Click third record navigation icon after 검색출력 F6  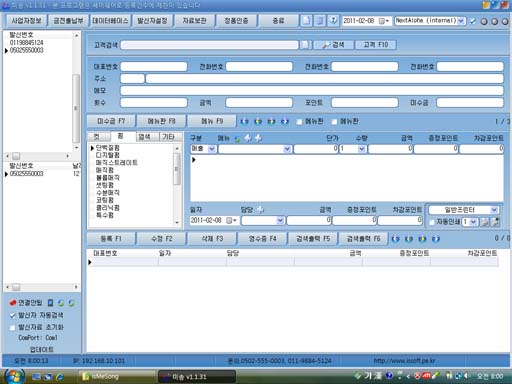point(422,239)
